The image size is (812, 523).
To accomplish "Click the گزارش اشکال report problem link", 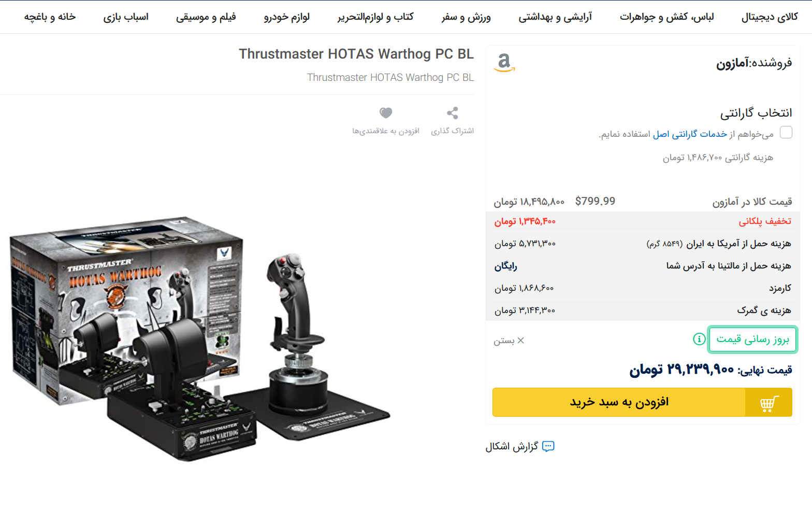I will pos(512,446).
